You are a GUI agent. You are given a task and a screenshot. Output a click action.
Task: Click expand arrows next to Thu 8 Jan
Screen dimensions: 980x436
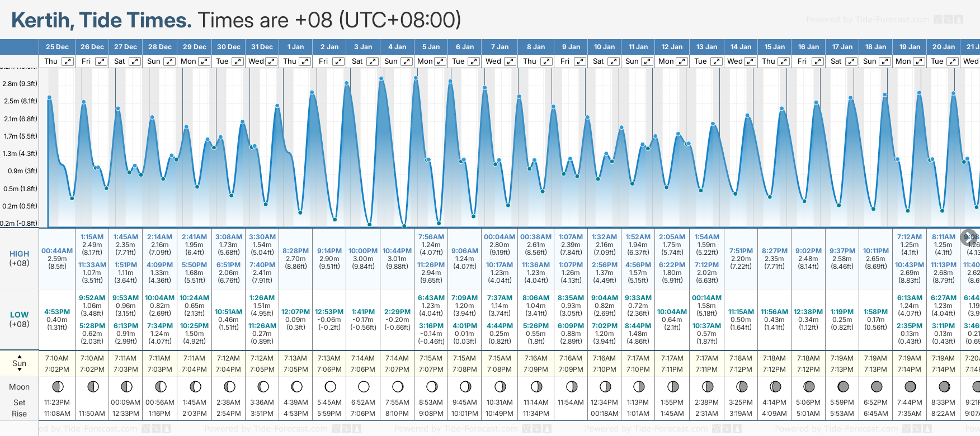546,61
